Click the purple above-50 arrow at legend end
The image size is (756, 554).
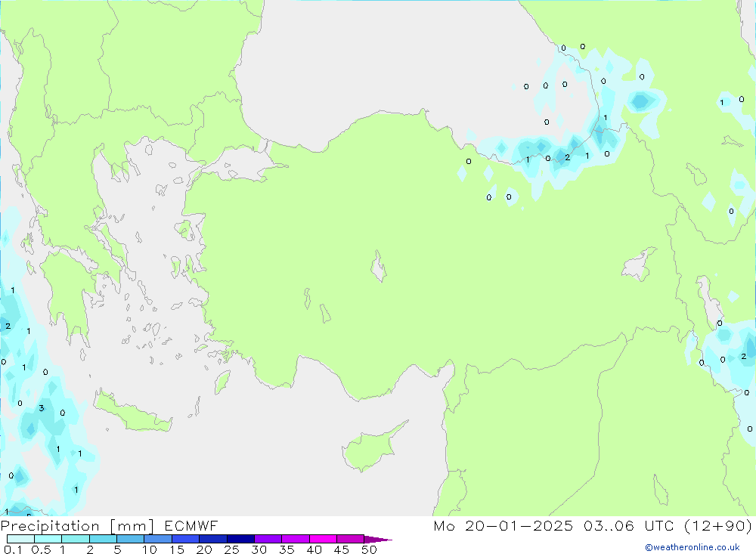[378, 539]
